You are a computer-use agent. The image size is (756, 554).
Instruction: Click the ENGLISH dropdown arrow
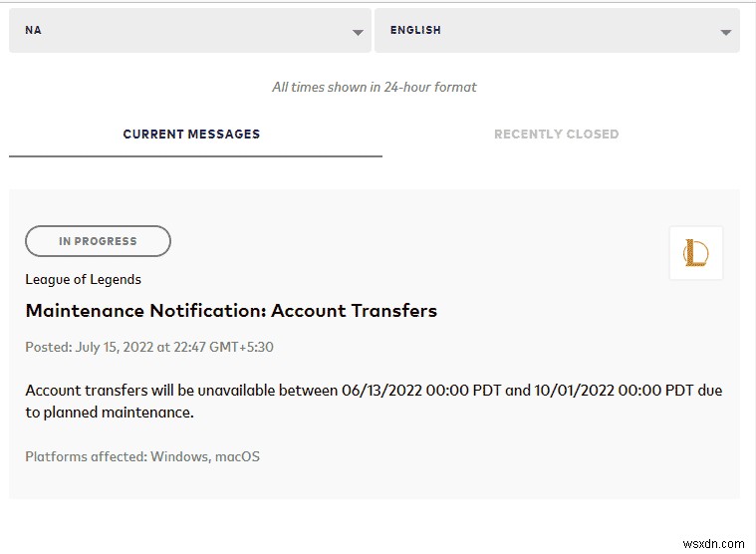[725, 32]
